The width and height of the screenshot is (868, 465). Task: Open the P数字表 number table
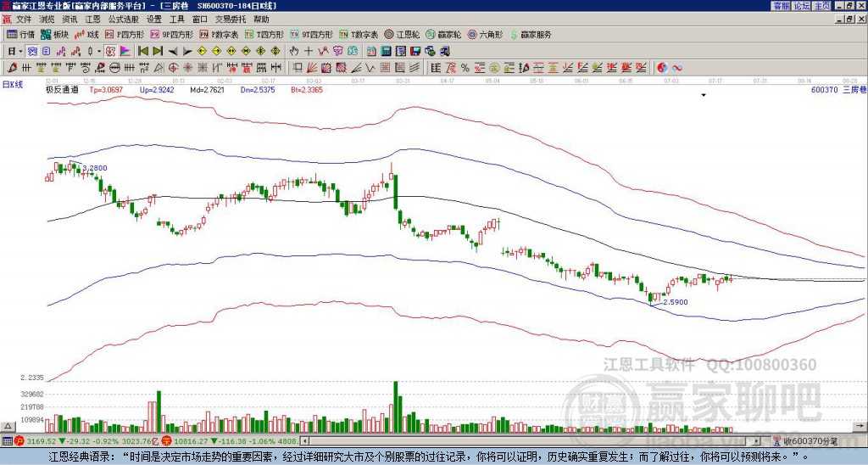click(220, 35)
